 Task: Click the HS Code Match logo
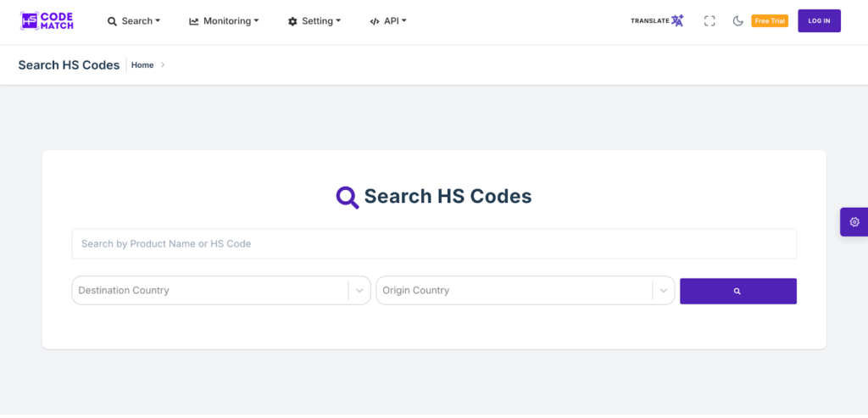pos(47,21)
